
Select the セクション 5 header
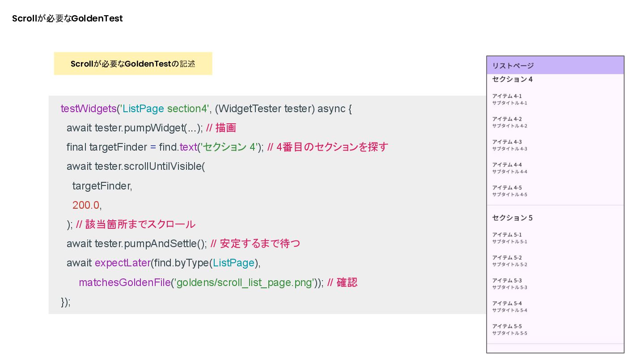point(513,218)
